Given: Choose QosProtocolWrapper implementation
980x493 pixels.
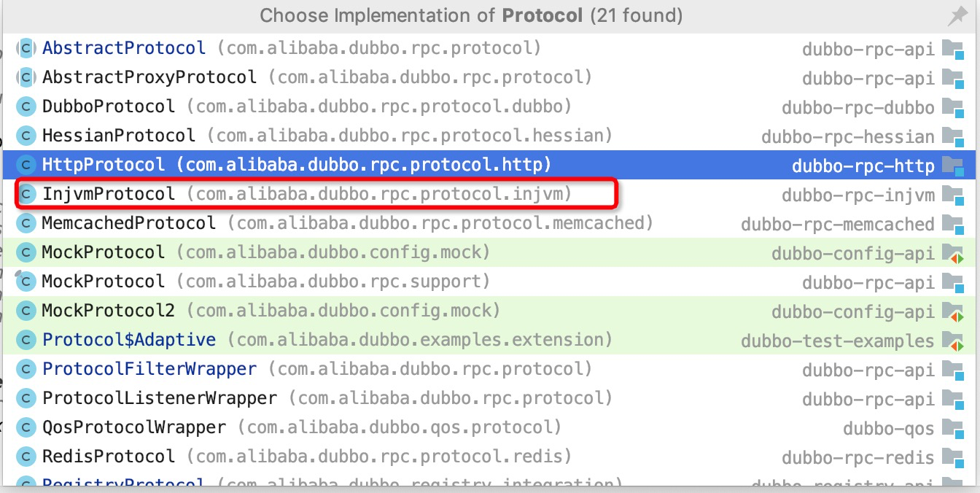Looking at the screenshot, I should tap(133, 427).
